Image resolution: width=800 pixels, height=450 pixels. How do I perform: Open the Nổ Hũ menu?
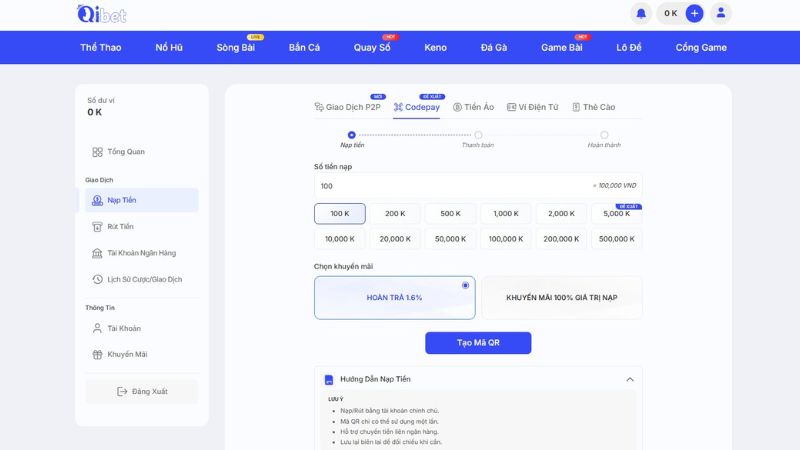[x=169, y=47]
